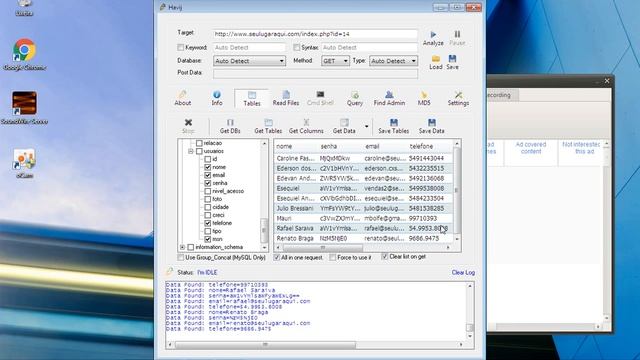Click Not interested in this ad option

click(581, 148)
